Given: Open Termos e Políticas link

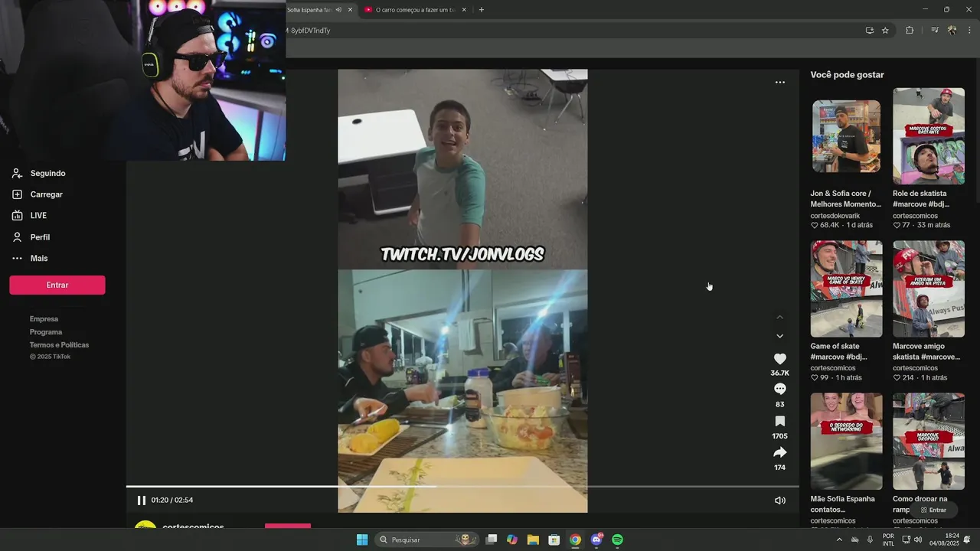Looking at the screenshot, I should coord(59,345).
